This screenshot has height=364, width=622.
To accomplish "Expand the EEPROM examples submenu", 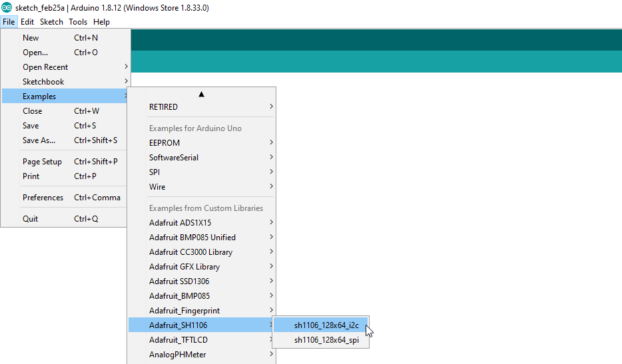I will pos(202,143).
